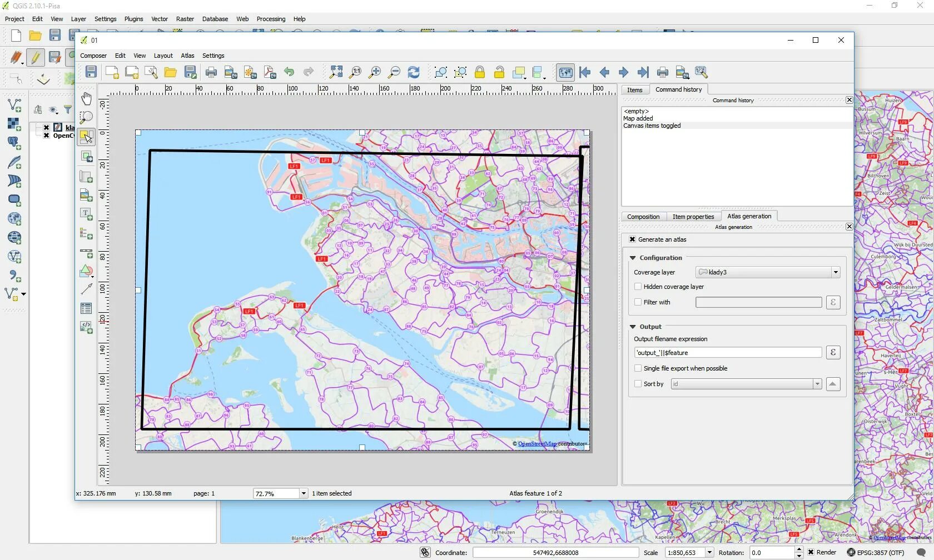Save the composer project
The width and height of the screenshot is (934, 560).
[x=91, y=72]
